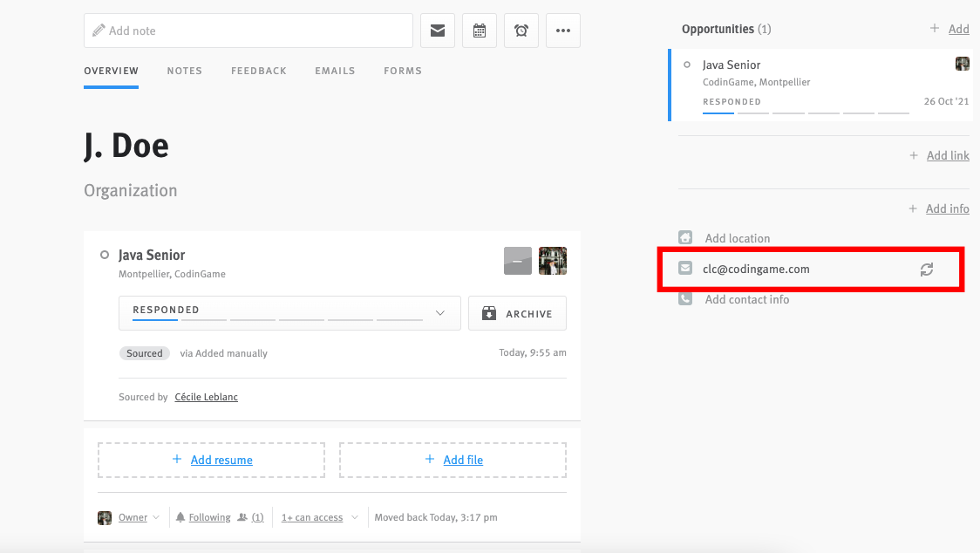
Task: Click in the Add note field
Action: (x=248, y=31)
